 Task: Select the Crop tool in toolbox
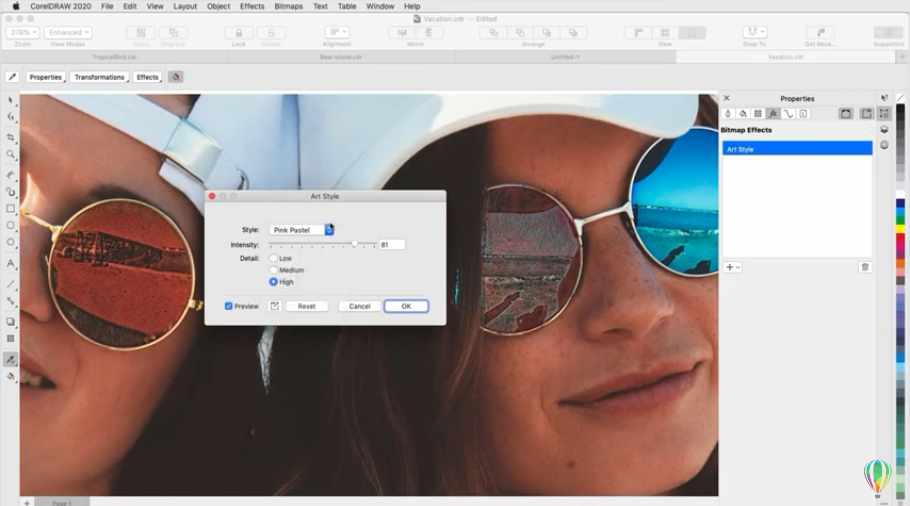coord(11,137)
